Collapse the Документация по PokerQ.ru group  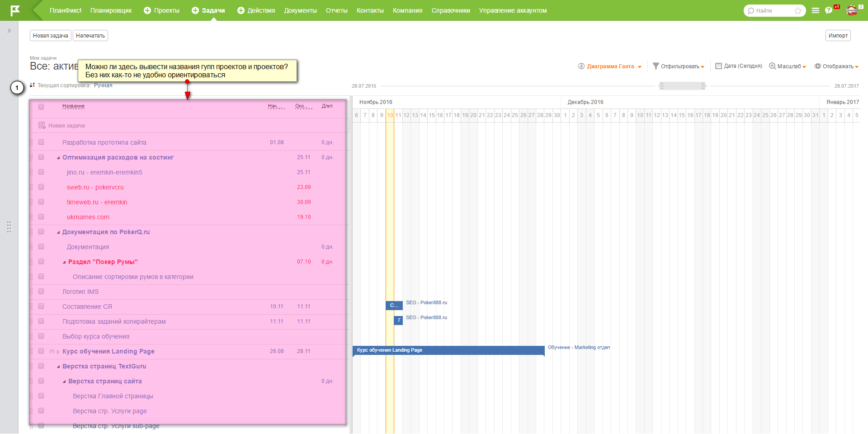click(x=58, y=232)
